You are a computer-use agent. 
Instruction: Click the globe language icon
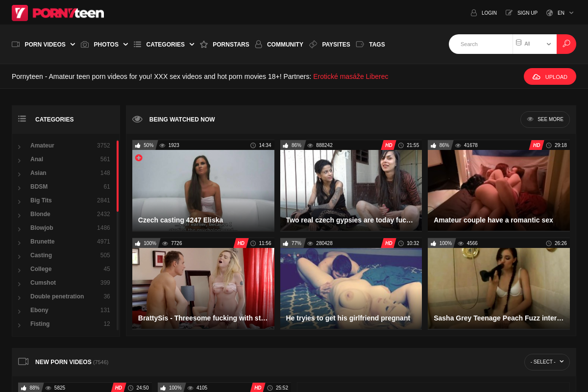(550, 13)
